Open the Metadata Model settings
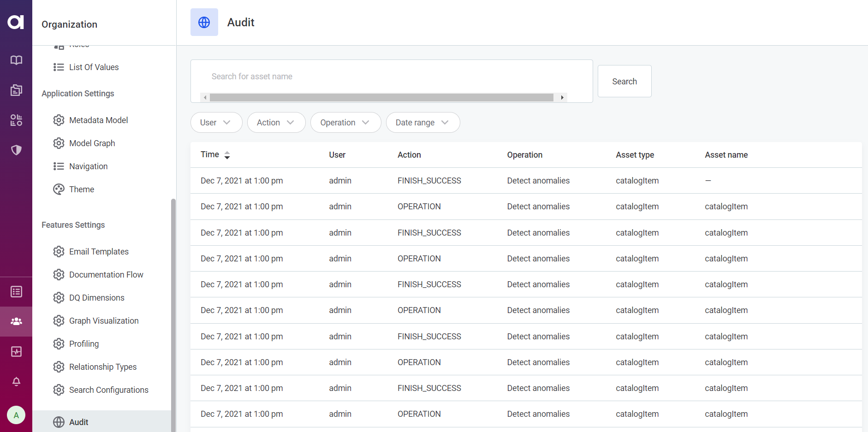Viewport: 868px width, 432px height. click(x=98, y=120)
